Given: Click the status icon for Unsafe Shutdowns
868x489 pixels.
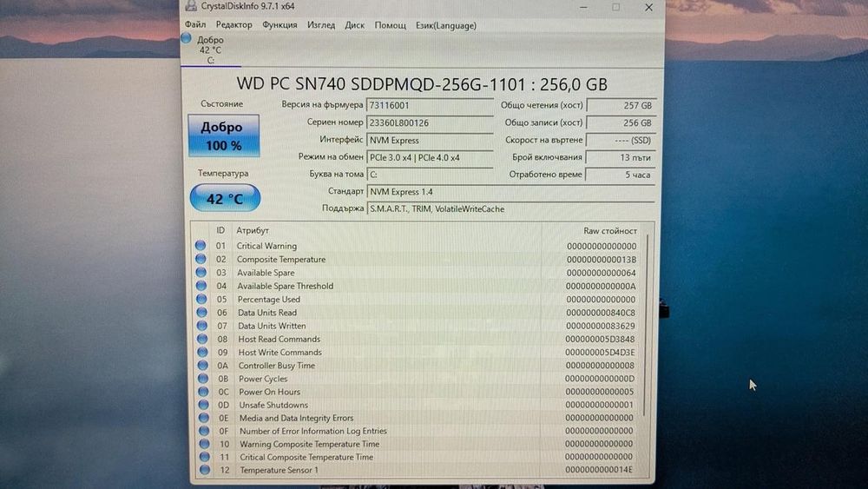Looking at the screenshot, I should 204,404.
